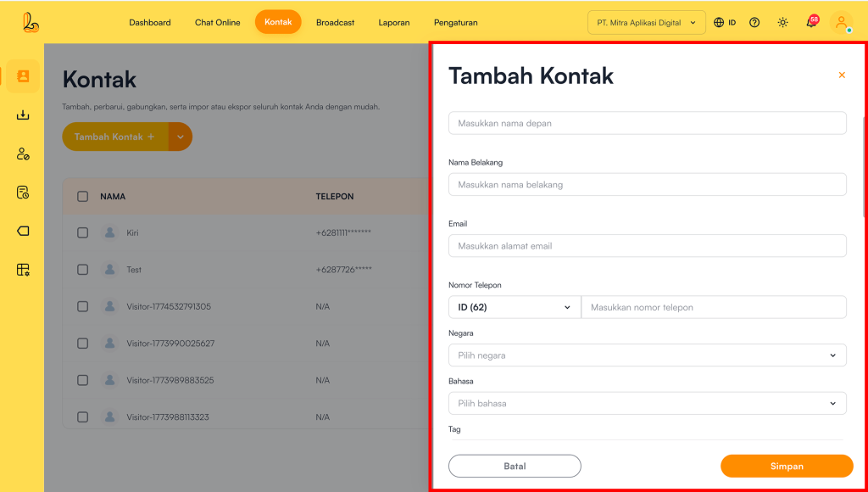Viewport: 868px width, 492px height.
Task: Toggle light mode sun icon
Action: click(x=782, y=23)
